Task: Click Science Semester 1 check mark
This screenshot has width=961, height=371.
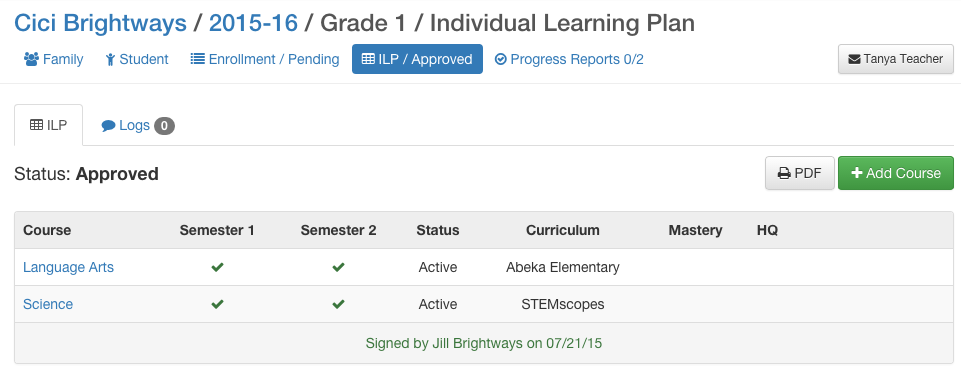Action: coord(217,304)
